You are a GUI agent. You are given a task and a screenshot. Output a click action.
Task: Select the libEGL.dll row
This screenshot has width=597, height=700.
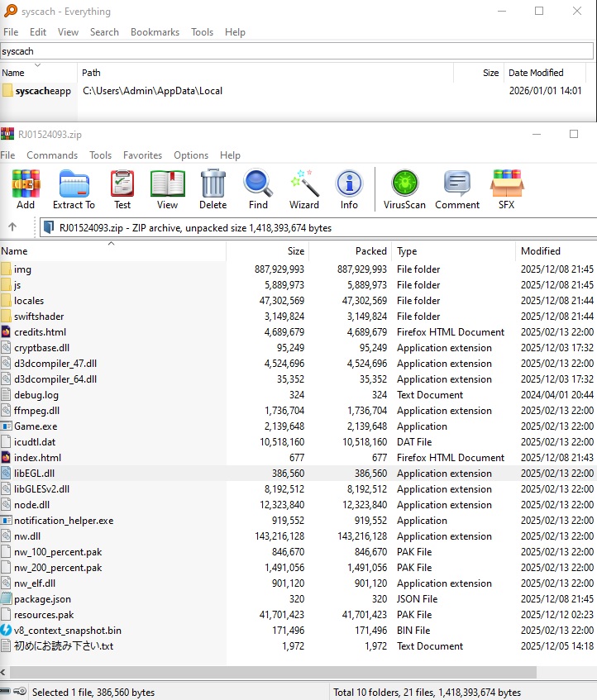click(x=298, y=474)
